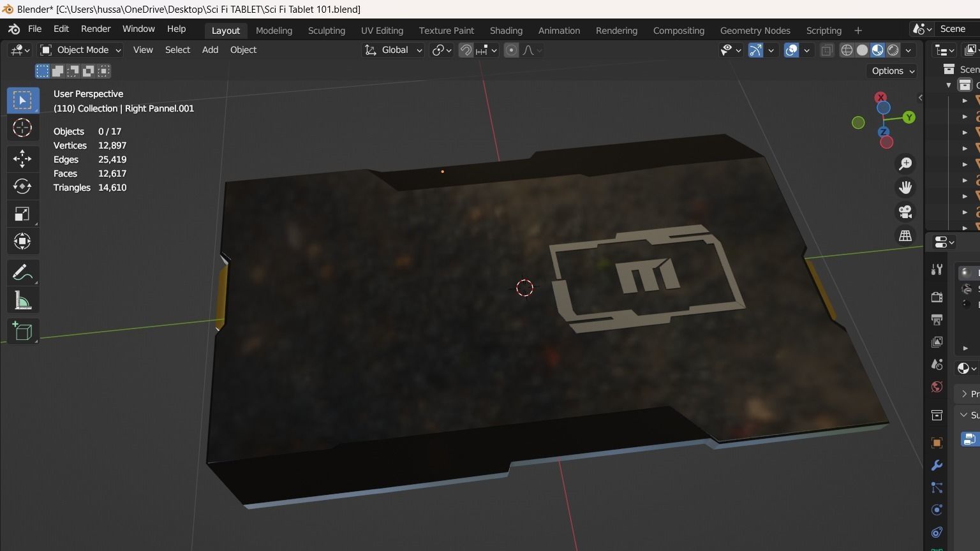
Task: Switch to Solid viewport shading
Action: (x=862, y=50)
